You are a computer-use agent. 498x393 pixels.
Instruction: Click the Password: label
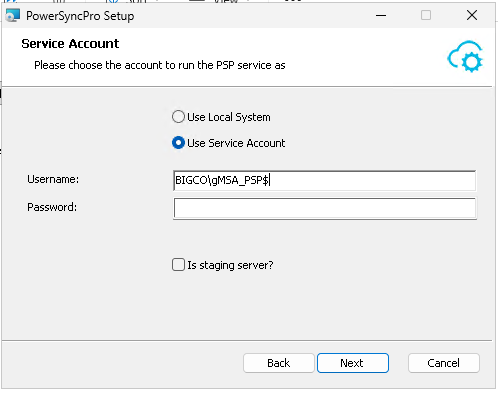[52, 207]
